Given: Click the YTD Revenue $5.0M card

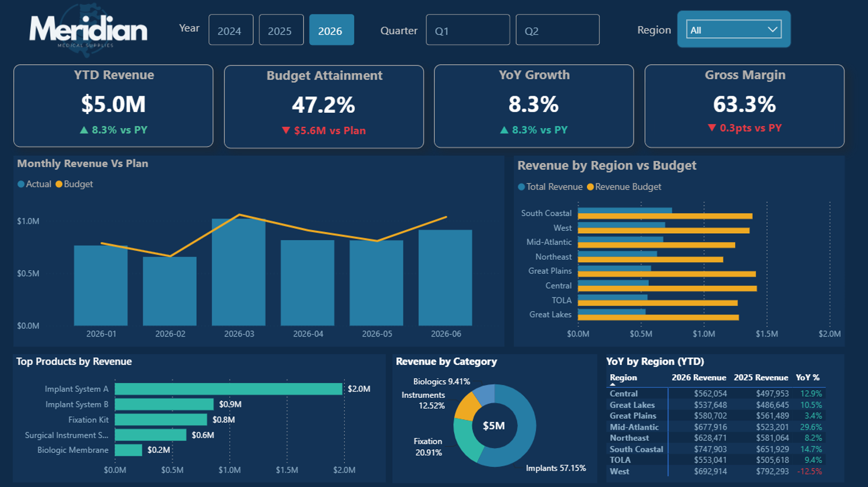Looking at the screenshot, I should [x=113, y=106].
